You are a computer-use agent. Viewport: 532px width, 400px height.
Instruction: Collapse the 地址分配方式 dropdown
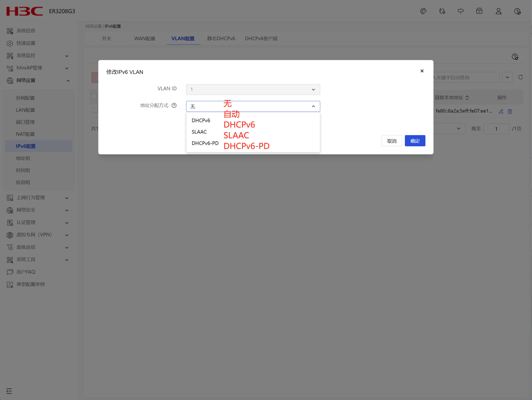313,107
